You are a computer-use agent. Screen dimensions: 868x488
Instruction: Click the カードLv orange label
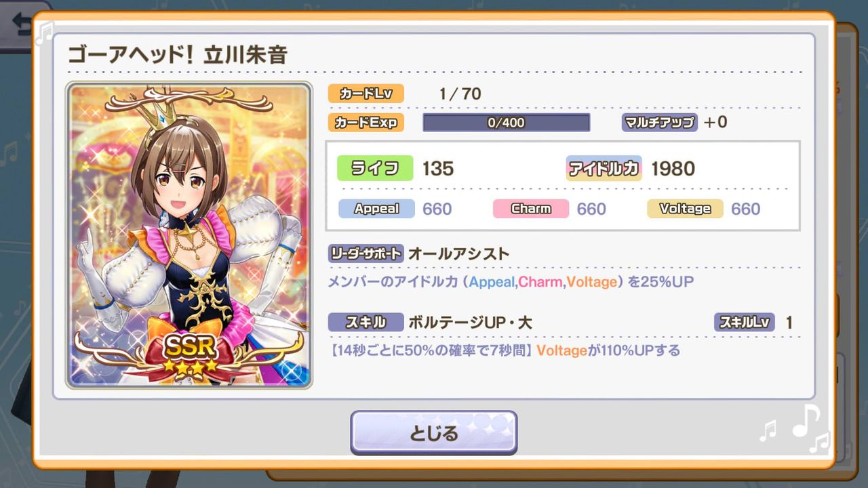[x=366, y=94]
